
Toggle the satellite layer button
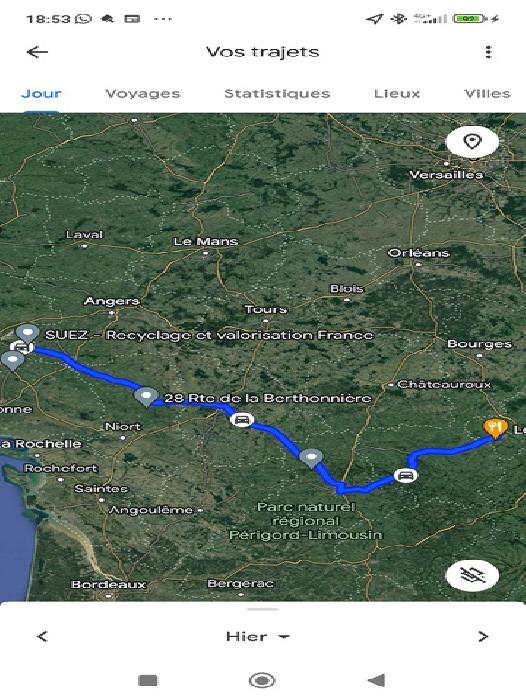(x=472, y=575)
